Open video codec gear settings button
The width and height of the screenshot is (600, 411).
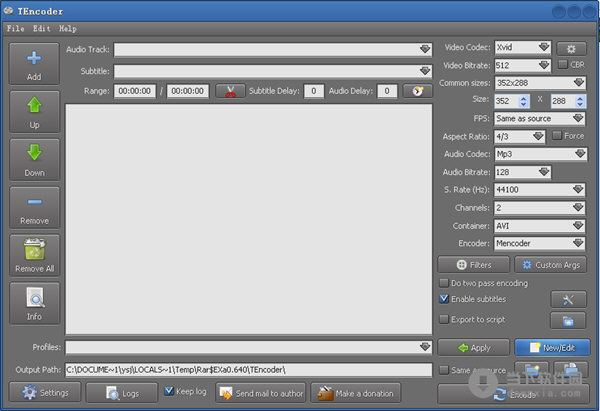tap(571, 49)
